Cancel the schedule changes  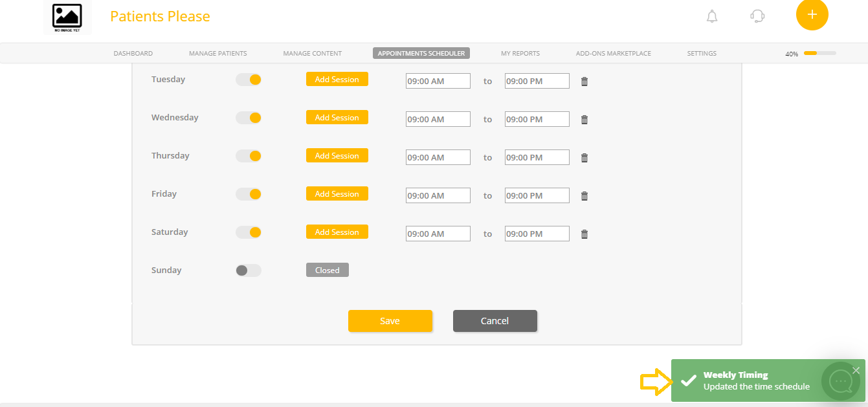pos(495,321)
